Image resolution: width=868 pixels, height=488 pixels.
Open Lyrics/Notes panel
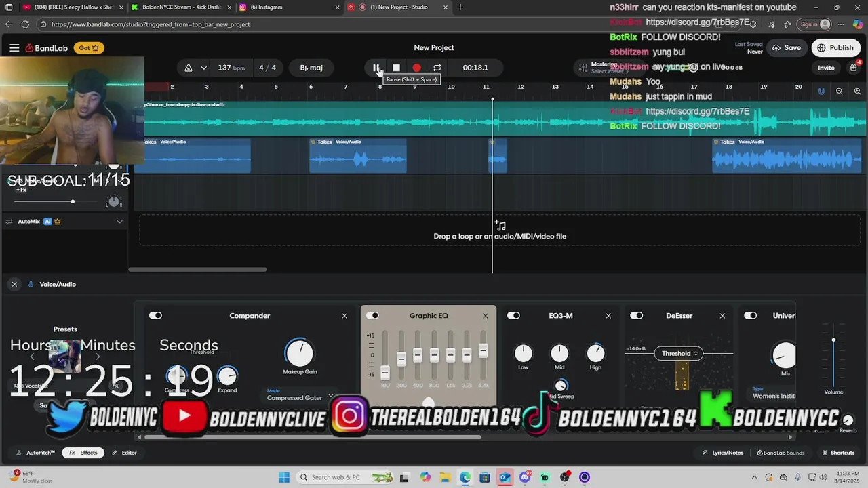[x=723, y=453]
